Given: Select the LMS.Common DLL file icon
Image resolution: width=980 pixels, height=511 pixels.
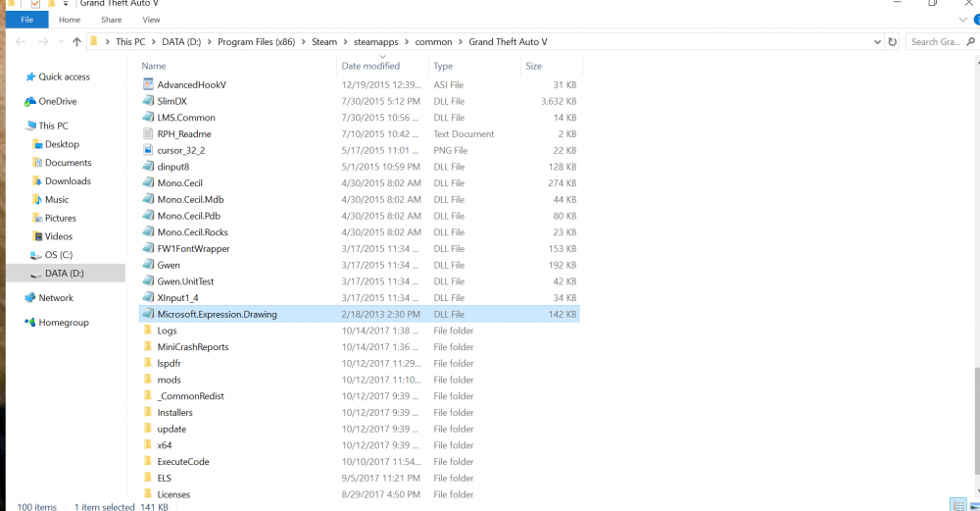Looking at the screenshot, I should [x=148, y=117].
